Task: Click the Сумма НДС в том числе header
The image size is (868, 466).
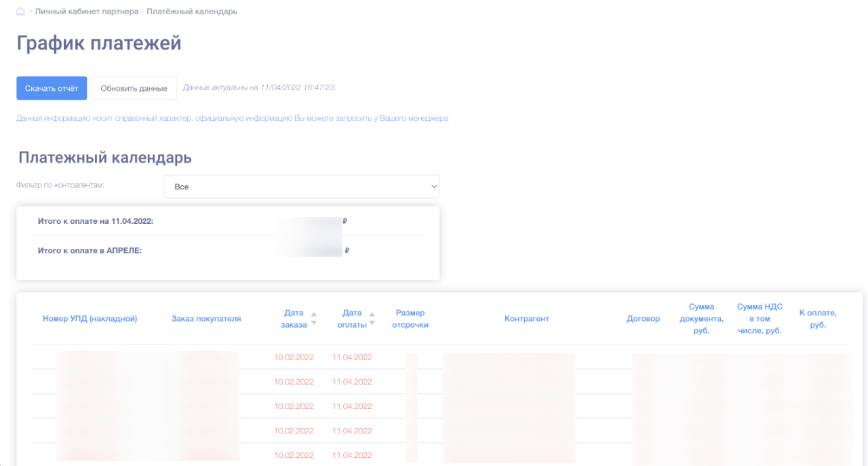Action: (x=759, y=319)
